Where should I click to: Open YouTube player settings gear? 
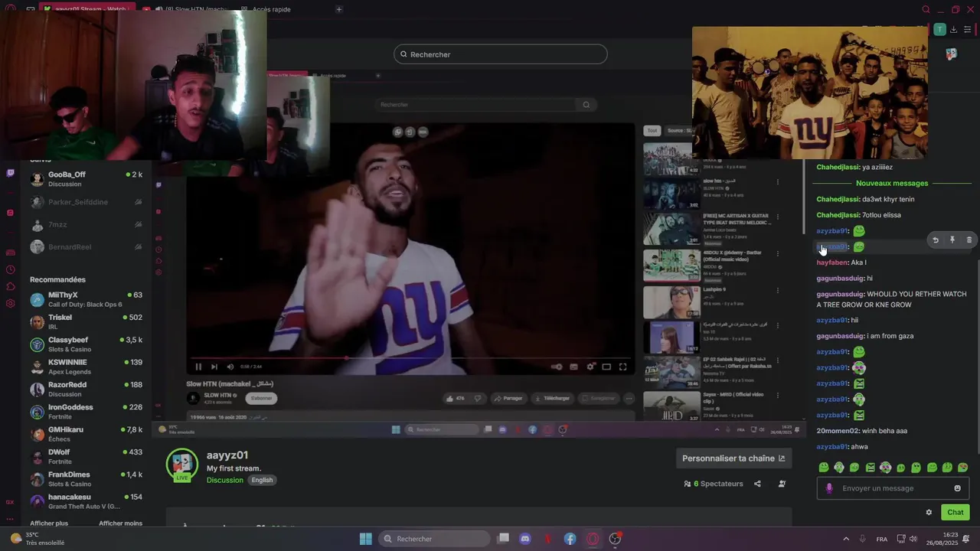click(590, 367)
